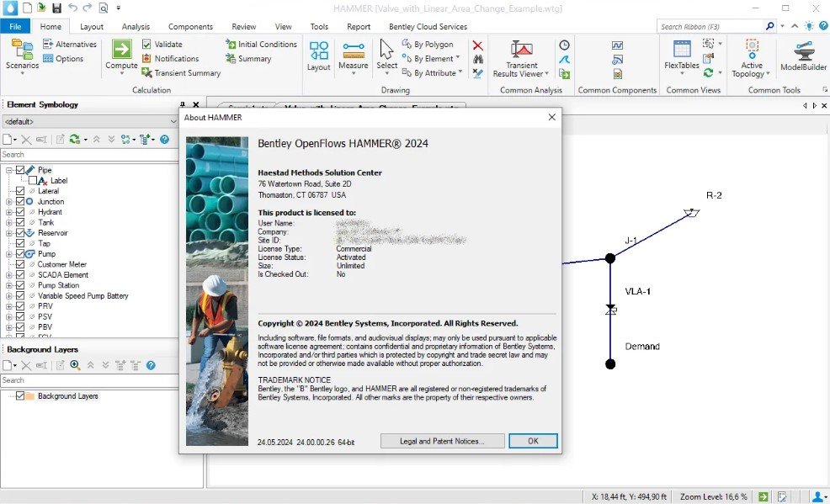Toggle Background Layers folder checkbox
This screenshot has height=504, width=830.
pyautogui.click(x=20, y=395)
